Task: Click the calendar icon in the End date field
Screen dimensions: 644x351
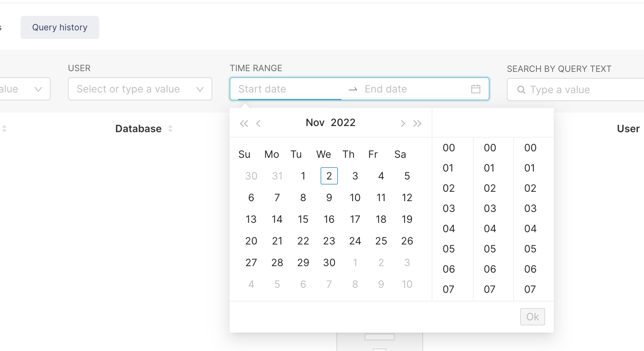Action: [475, 89]
